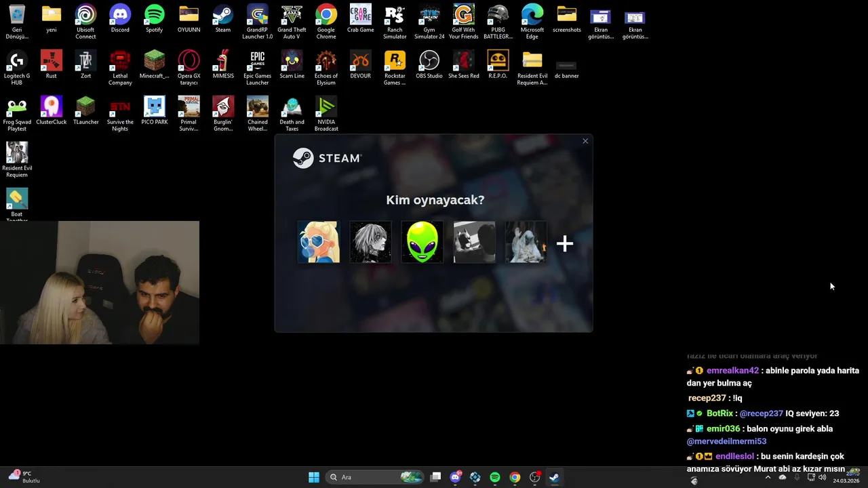Select the Chained Wheels desktop icon
868x488 pixels.
point(258,114)
